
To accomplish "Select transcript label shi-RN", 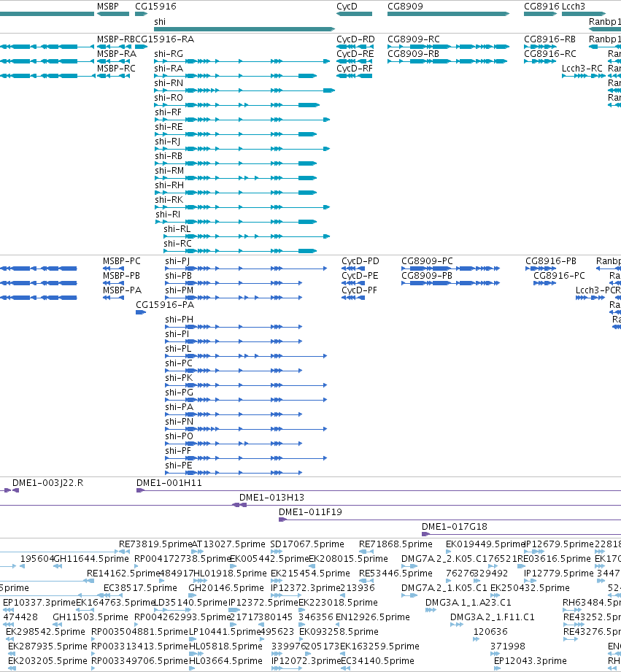I will (x=169, y=83).
